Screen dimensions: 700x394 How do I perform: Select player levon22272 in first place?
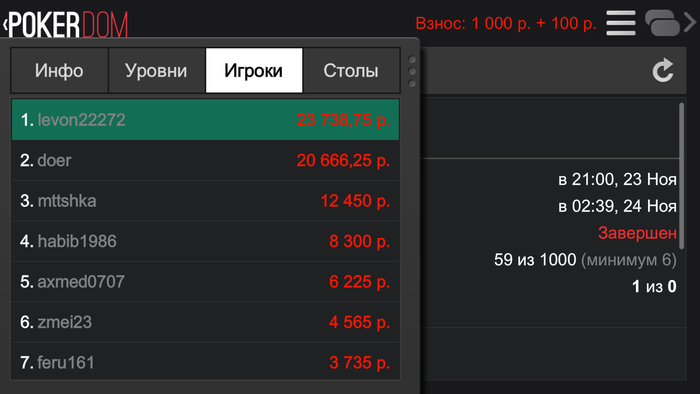[205, 120]
